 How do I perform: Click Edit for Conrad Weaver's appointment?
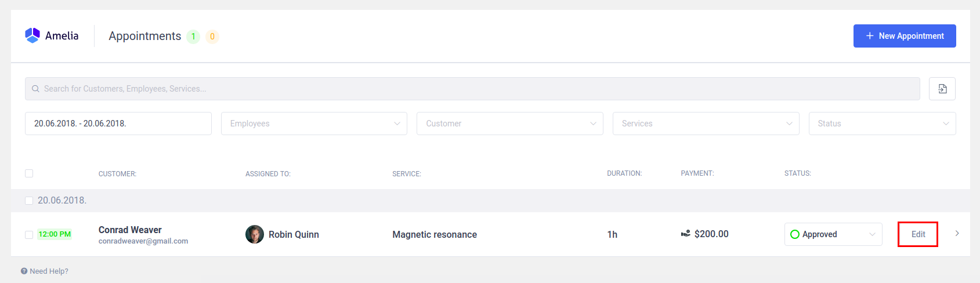(x=918, y=234)
